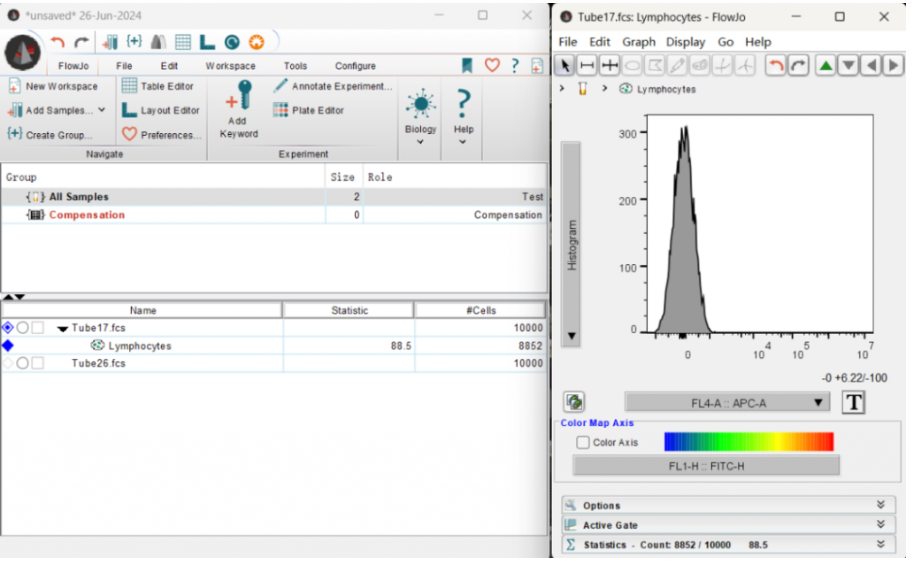Open the FL4-A :: APC-A axis dropdown
918x565 pixels.
point(727,403)
